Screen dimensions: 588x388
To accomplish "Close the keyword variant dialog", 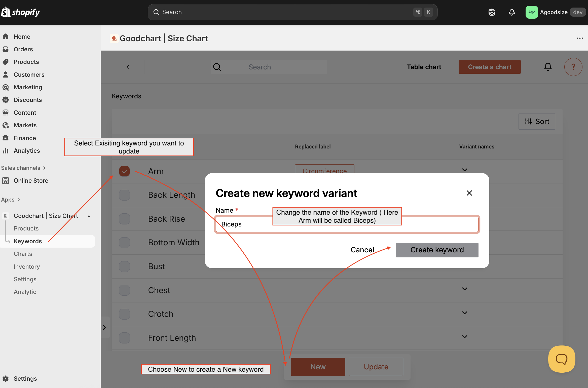I will click(x=469, y=193).
